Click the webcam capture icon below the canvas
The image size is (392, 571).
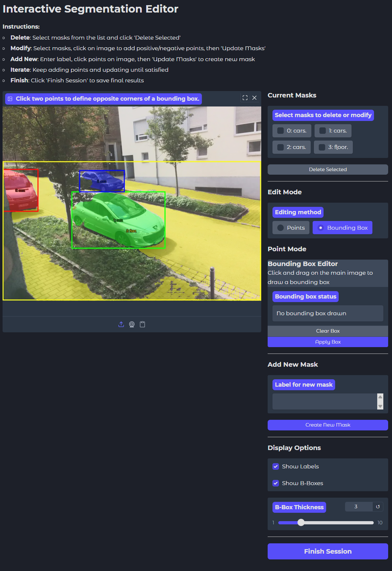click(x=132, y=324)
